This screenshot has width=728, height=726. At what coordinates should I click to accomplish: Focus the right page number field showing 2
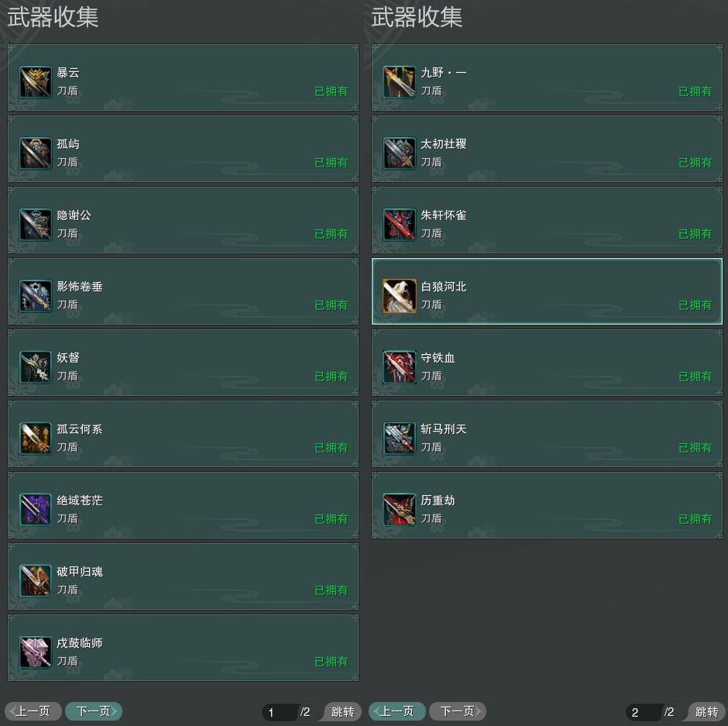pyautogui.click(x=644, y=712)
